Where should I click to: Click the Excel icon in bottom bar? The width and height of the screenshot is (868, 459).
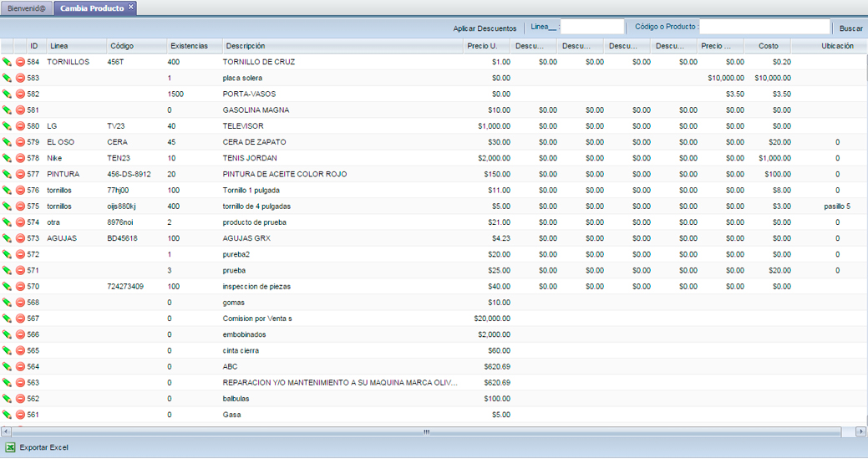(x=11, y=447)
